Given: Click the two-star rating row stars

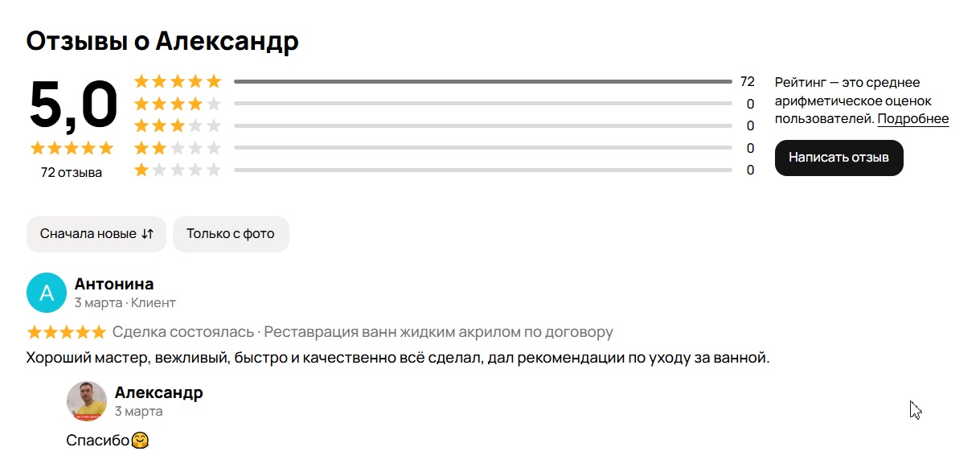Looking at the screenshot, I should 177,148.
